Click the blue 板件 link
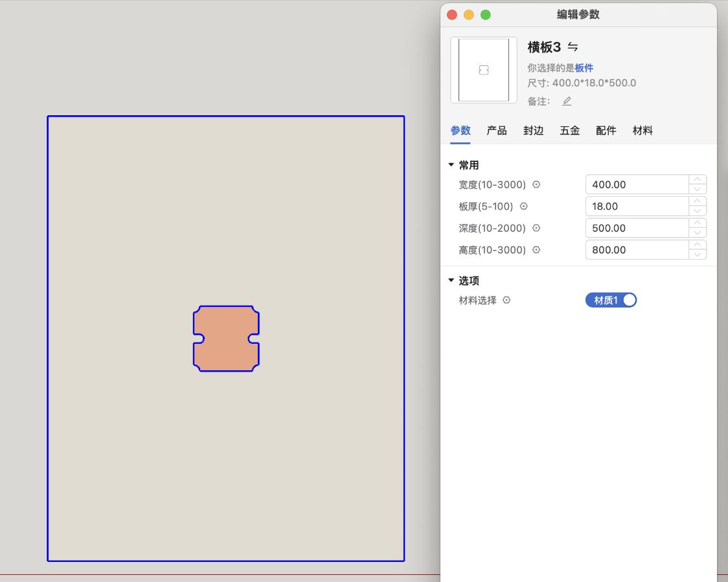 [x=584, y=67]
